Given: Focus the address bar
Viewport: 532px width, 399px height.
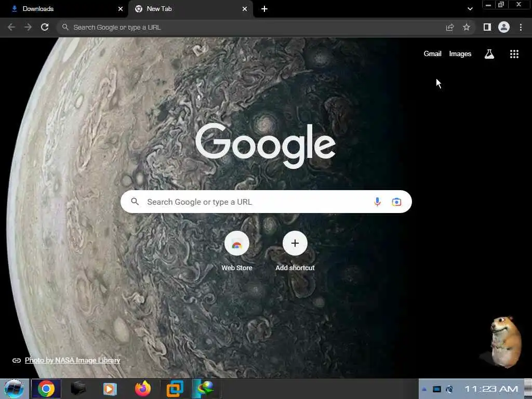Looking at the screenshot, I should coord(251,27).
